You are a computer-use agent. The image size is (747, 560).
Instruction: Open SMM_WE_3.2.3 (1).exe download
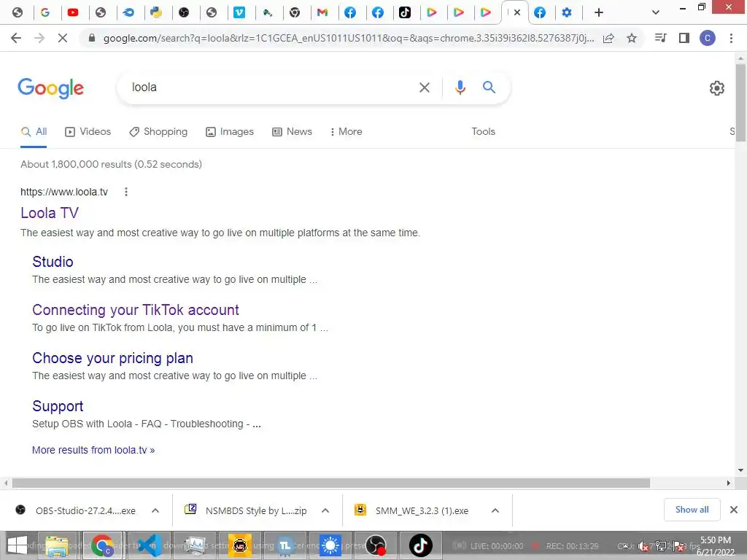(413, 510)
